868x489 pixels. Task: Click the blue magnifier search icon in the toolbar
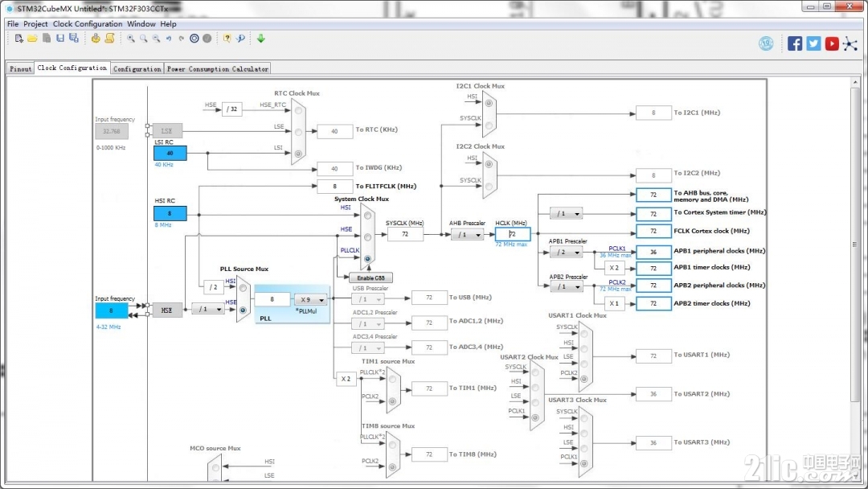click(x=240, y=39)
